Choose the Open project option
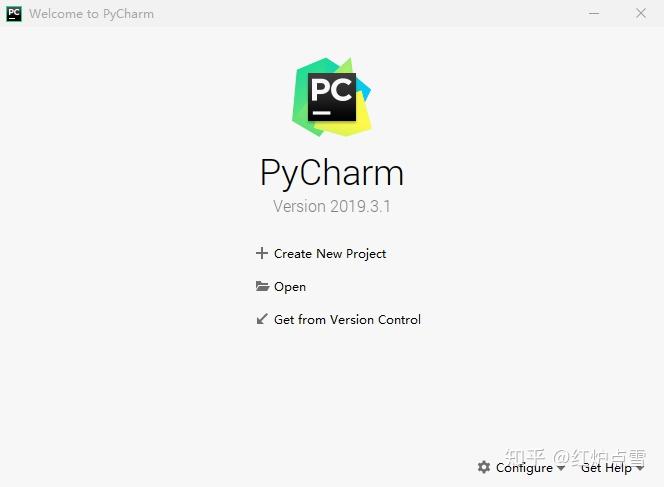 (290, 287)
